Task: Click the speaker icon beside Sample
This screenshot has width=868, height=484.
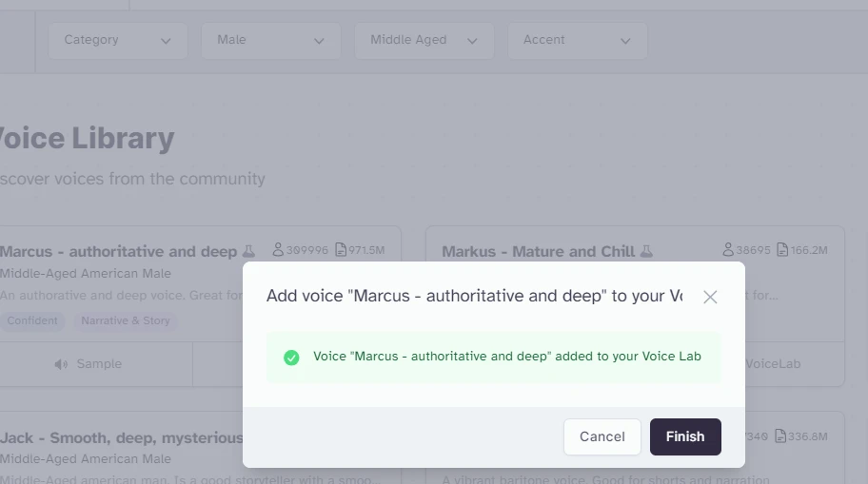Action: click(61, 364)
